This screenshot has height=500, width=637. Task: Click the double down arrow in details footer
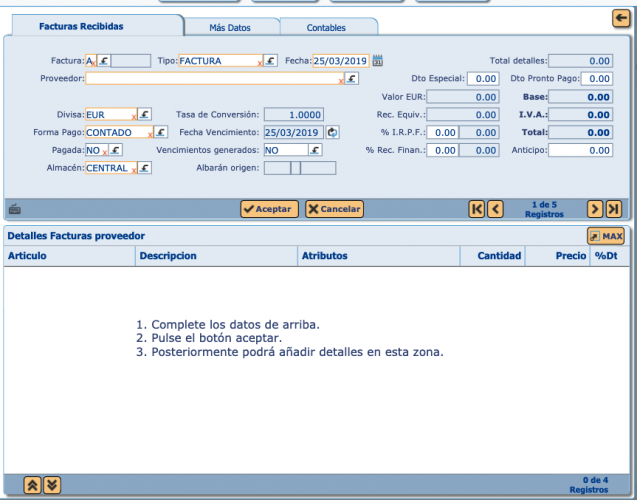coord(52,484)
